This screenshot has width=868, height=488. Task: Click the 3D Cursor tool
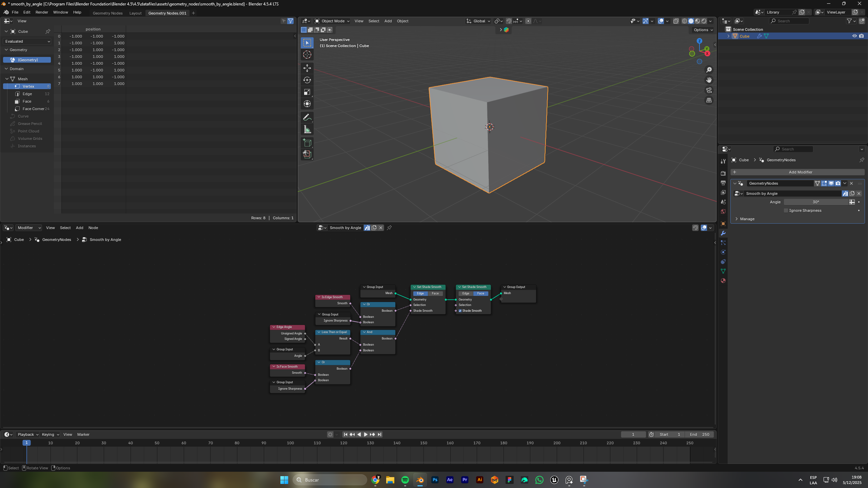(307, 55)
